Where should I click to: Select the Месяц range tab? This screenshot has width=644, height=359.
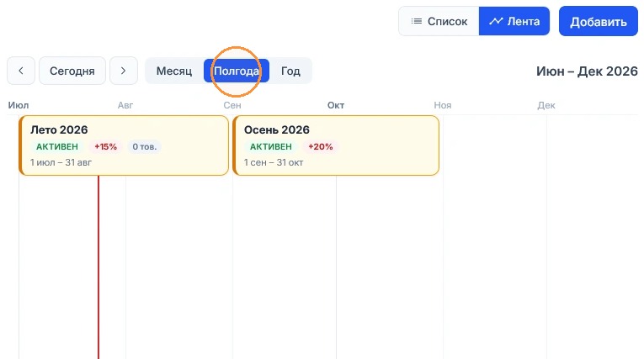(174, 71)
